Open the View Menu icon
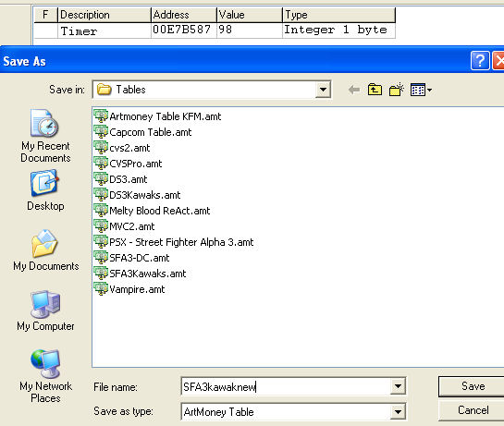The height and width of the screenshot is (426, 504). [x=421, y=90]
